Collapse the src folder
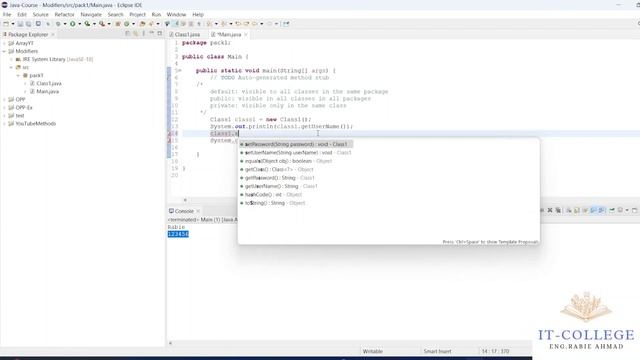 [x=11, y=67]
